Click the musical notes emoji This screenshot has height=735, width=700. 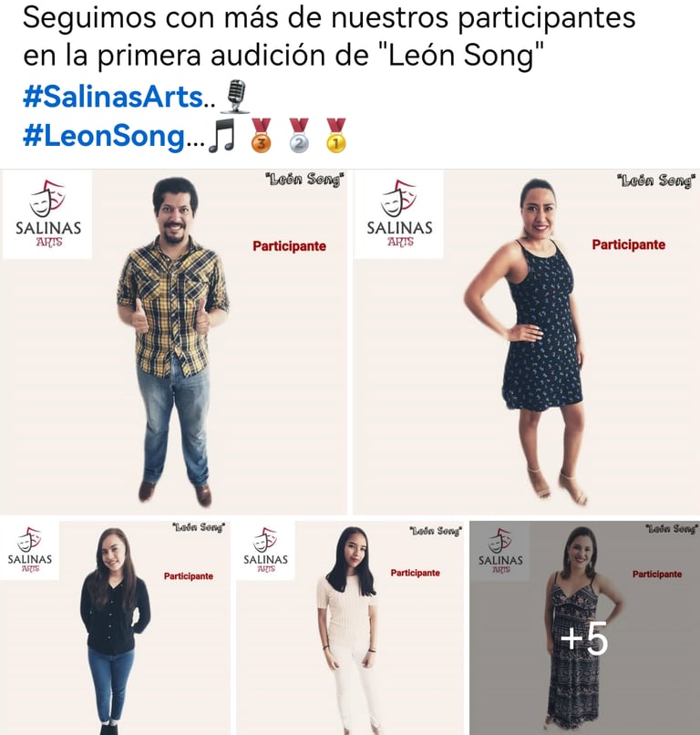[221, 136]
